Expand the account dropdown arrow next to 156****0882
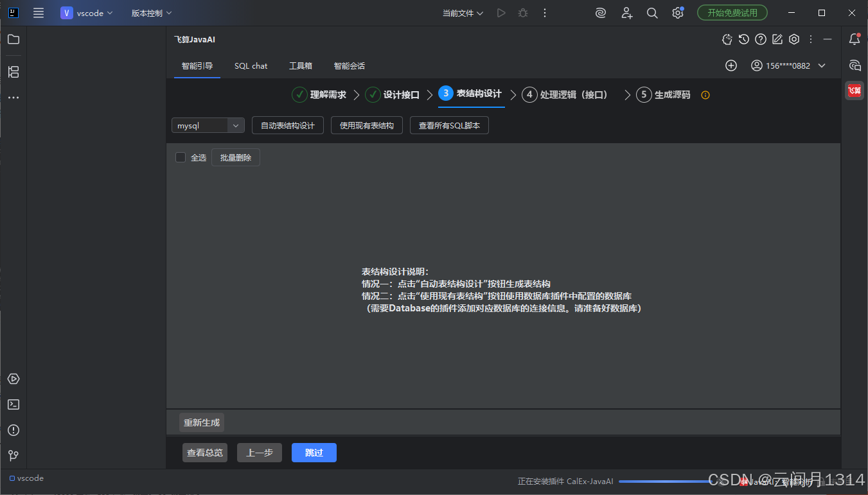The height and width of the screenshot is (495, 868). (x=822, y=65)
